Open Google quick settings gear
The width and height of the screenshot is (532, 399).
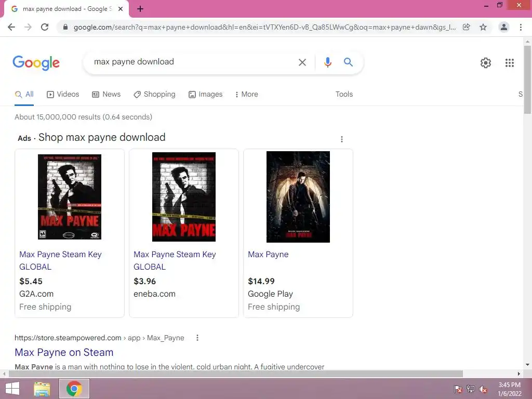486,63
